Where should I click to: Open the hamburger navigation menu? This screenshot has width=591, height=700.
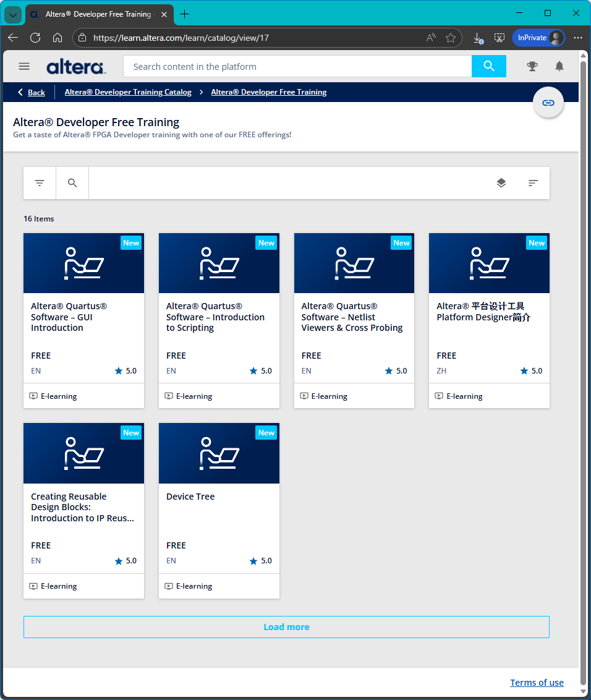click(x=24, y=66)
